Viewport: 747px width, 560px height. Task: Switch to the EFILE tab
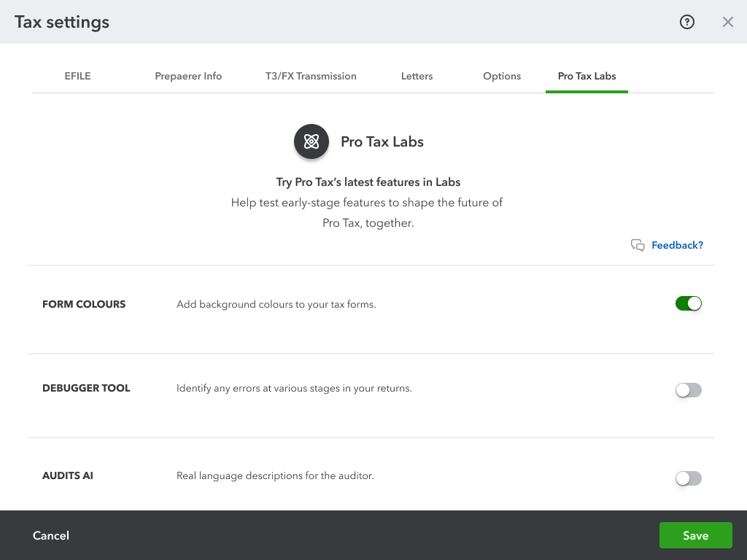tap(77, 76)
